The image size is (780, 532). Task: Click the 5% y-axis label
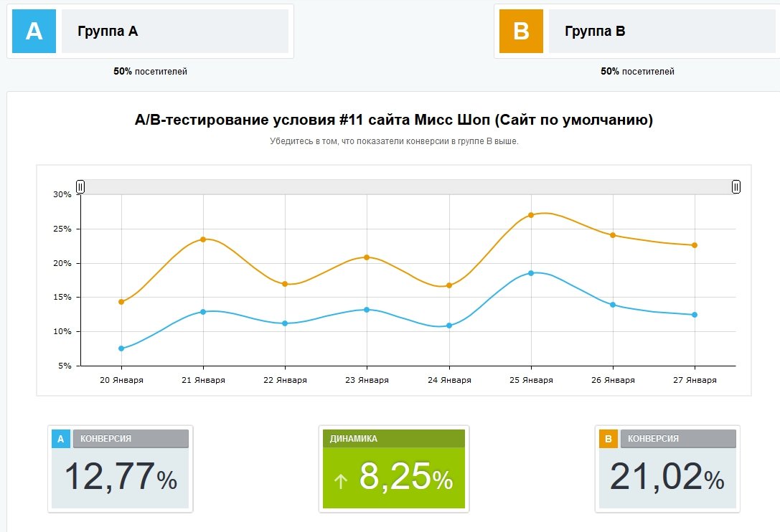pos(65,366)
